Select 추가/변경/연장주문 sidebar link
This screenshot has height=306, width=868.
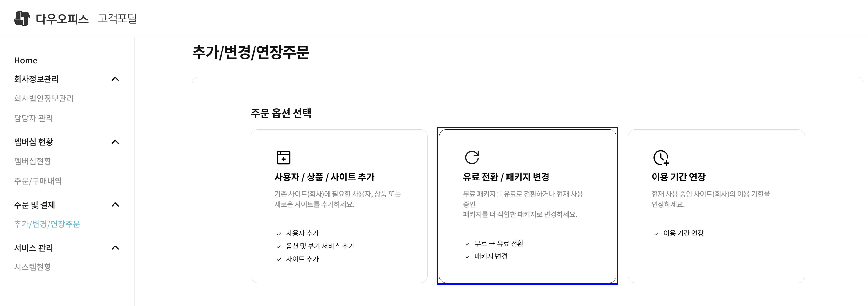[47, 224]
